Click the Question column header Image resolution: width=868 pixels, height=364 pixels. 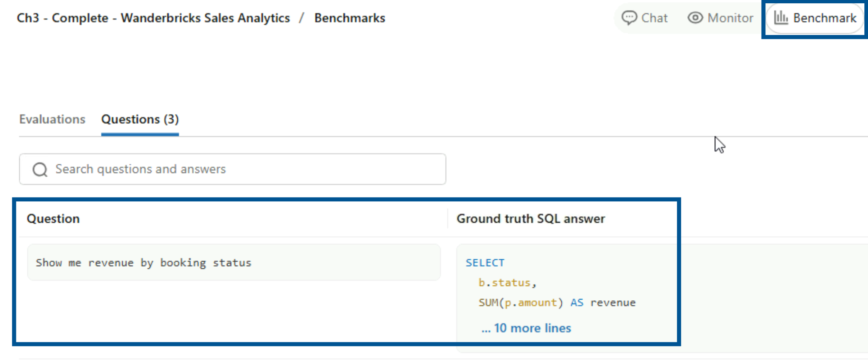[x=53, y=219]
